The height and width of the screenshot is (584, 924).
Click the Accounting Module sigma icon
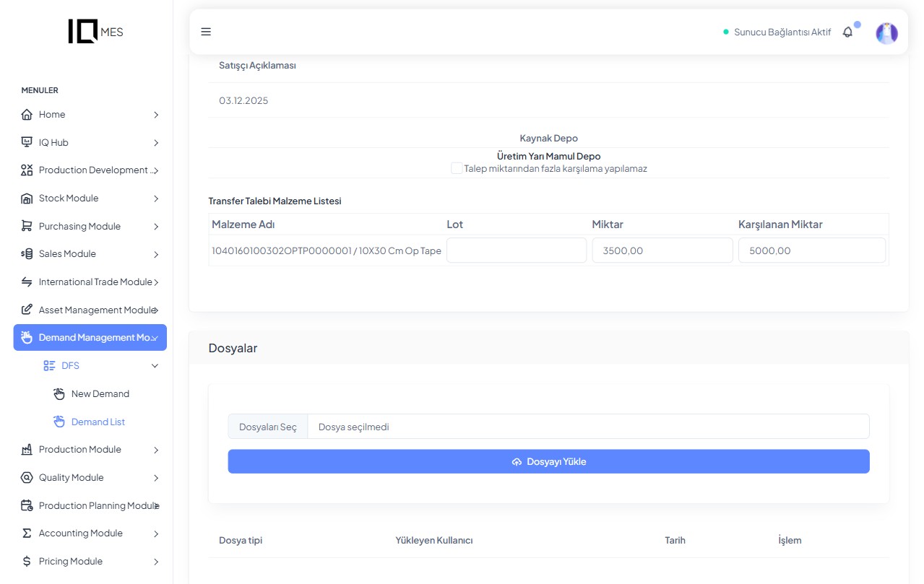point(27,533)
